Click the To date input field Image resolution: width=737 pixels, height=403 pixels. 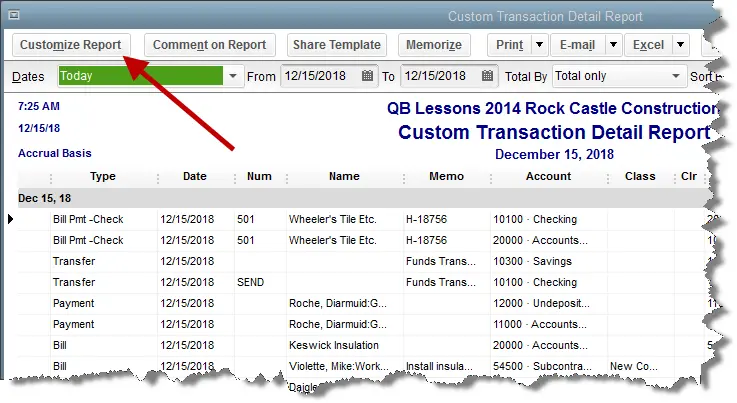[x=437, y=76]
